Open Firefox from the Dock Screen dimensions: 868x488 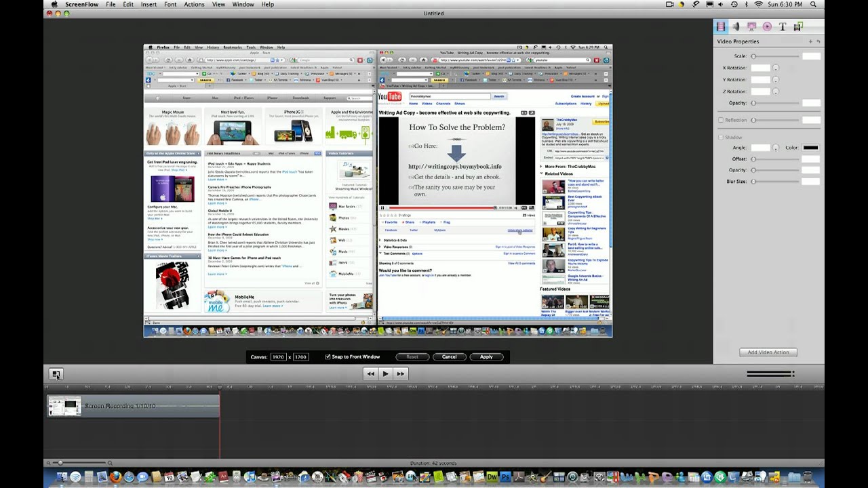pos(115,477)
